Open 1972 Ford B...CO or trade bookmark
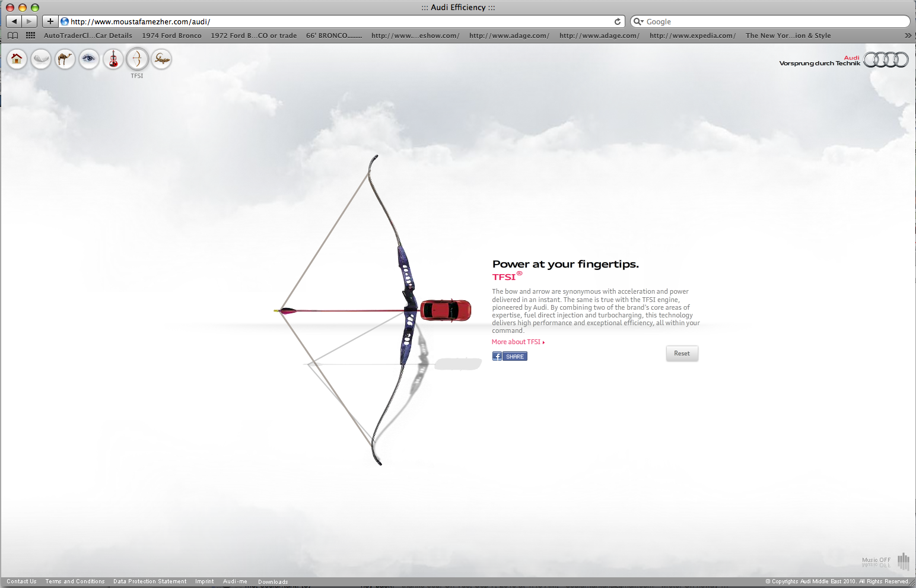The image size is (916, 588). 253,36
